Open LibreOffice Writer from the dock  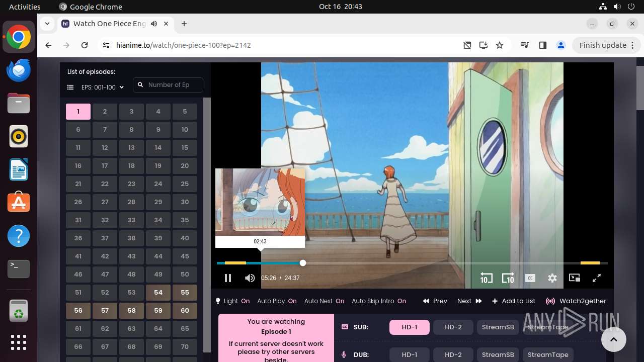pos(19,169)
